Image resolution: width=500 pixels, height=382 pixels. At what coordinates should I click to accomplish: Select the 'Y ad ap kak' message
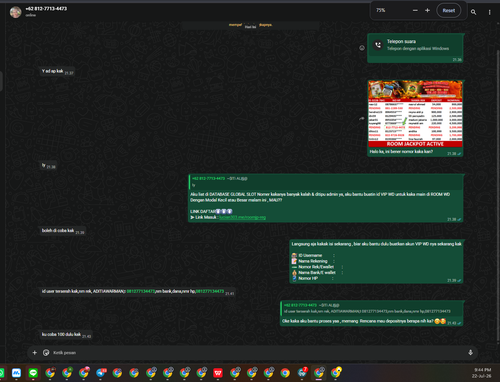coord(57,71)
